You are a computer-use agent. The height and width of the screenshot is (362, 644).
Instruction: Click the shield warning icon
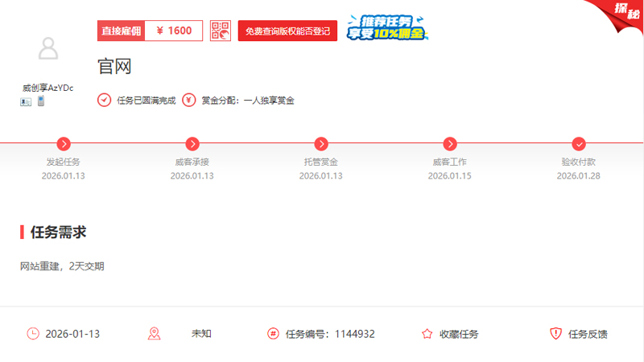coord(555,333)
